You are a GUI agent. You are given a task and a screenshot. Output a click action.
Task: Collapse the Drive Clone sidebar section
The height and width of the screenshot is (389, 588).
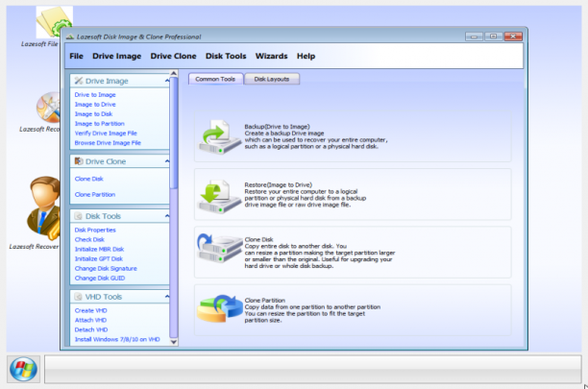pos(166,161)
